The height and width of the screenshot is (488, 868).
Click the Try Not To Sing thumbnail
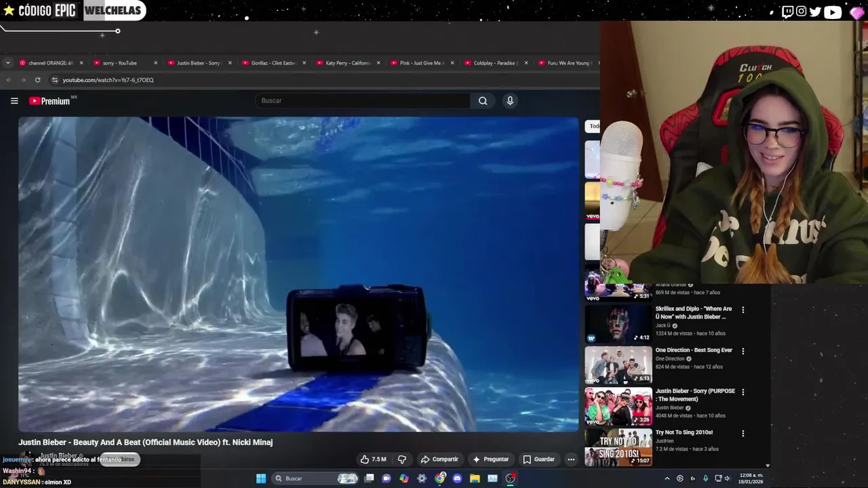(618, 447)
